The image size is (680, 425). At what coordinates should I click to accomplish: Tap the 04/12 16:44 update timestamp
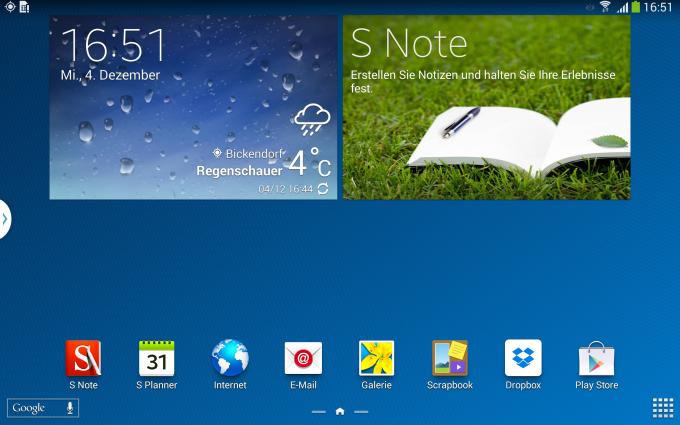pyautogui.click(x=285, y=189)
